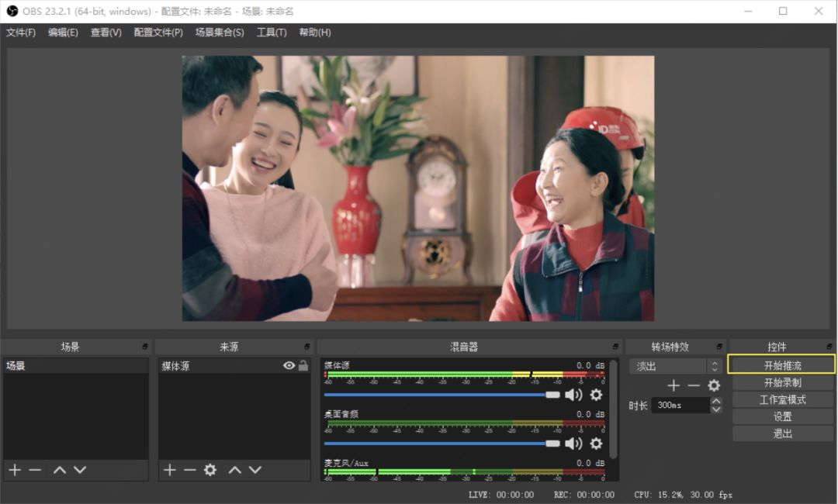Move the source up in the list

235,470
